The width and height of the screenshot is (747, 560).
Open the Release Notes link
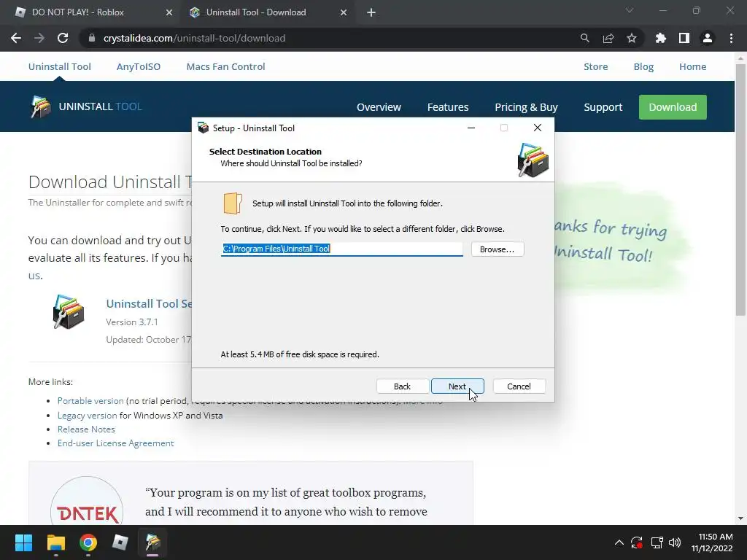click(x=86, y=429)
